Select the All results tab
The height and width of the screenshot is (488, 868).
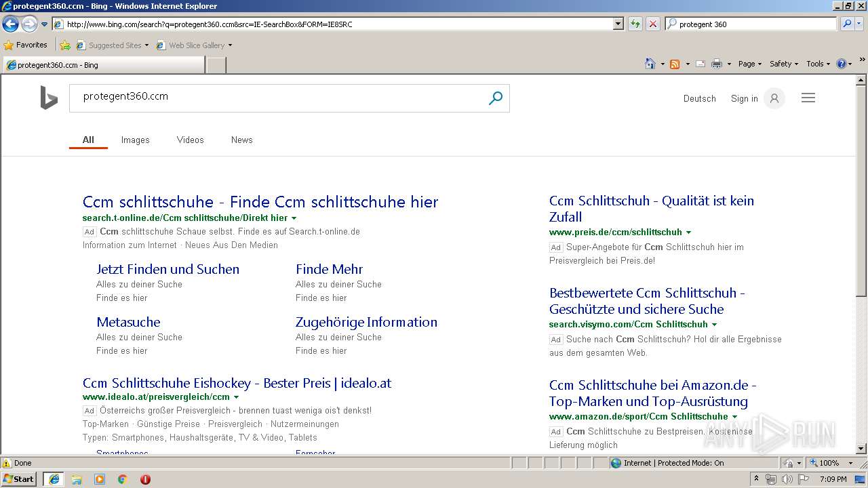pyautogui.click(x=88, y=140)
